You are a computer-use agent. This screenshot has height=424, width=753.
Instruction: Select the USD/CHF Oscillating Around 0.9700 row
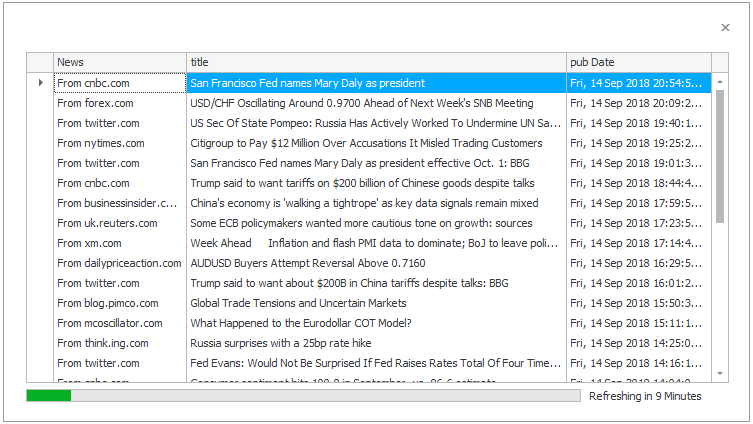point(362,103)
